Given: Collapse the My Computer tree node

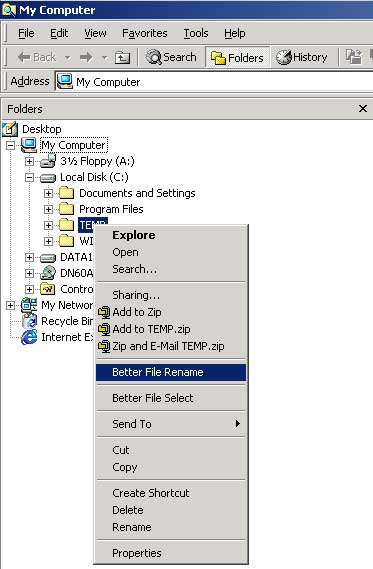Looking at the screenshot, I should point(11,146).
